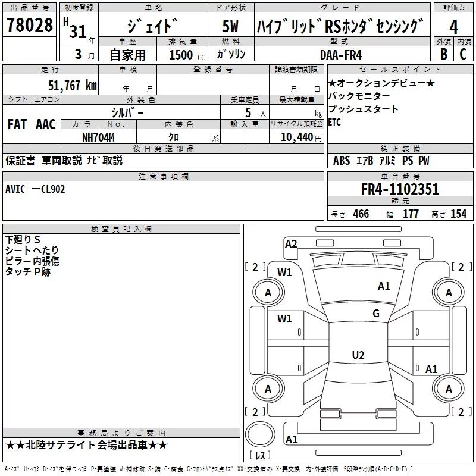
Task: Select the overall evaluation score 4
Action: (454, 27)
